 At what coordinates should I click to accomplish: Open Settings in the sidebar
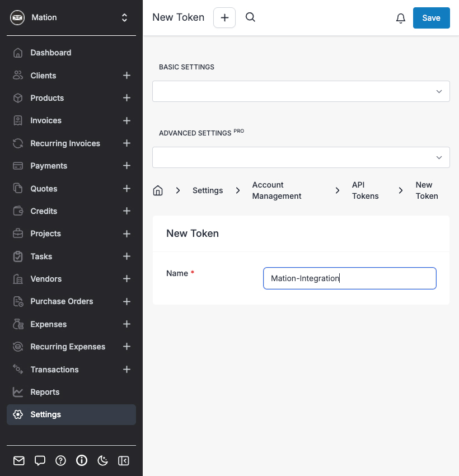[x=71, y=414]
